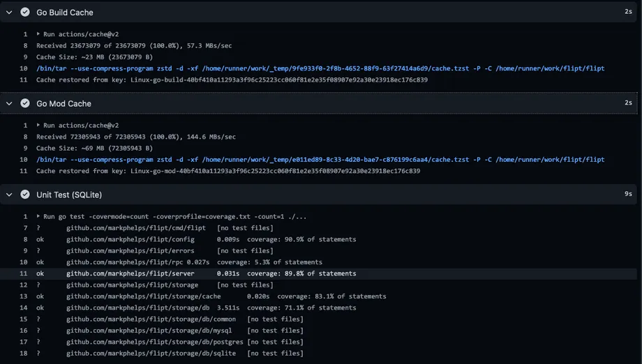The width and height of the screenshot is (642, 364).
Task: Click the 2s duration of Go Build Cache
Action: pos(628,11)
